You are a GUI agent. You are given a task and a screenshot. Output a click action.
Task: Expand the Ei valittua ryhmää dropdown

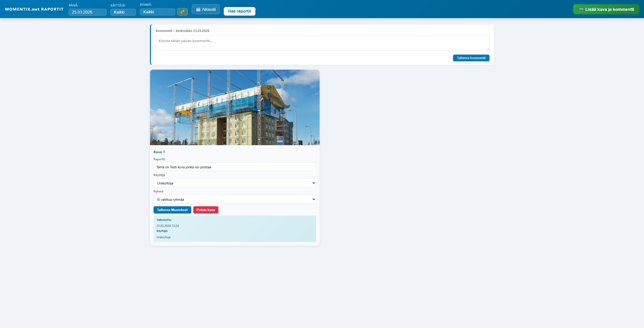tap(235, 199)
